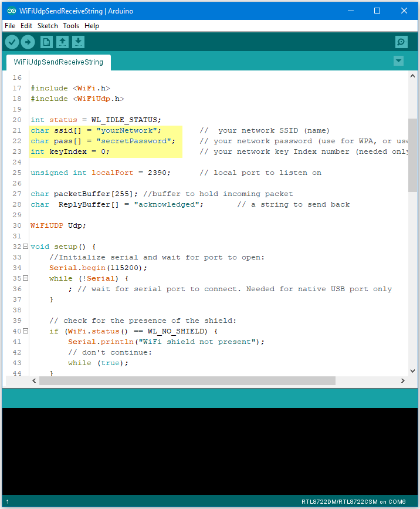
Task: Click the Arduino logo in title bar
Action: coord(12,11)
